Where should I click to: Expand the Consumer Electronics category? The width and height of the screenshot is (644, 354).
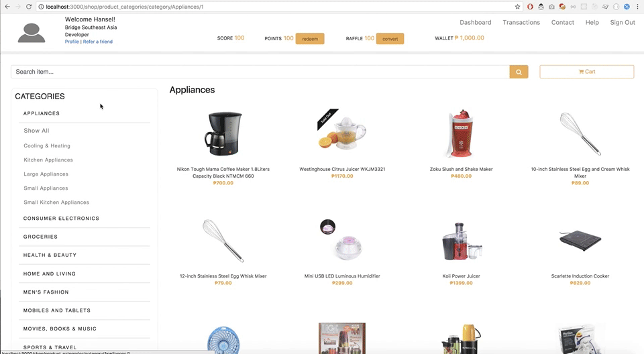[x=61, y=219]
